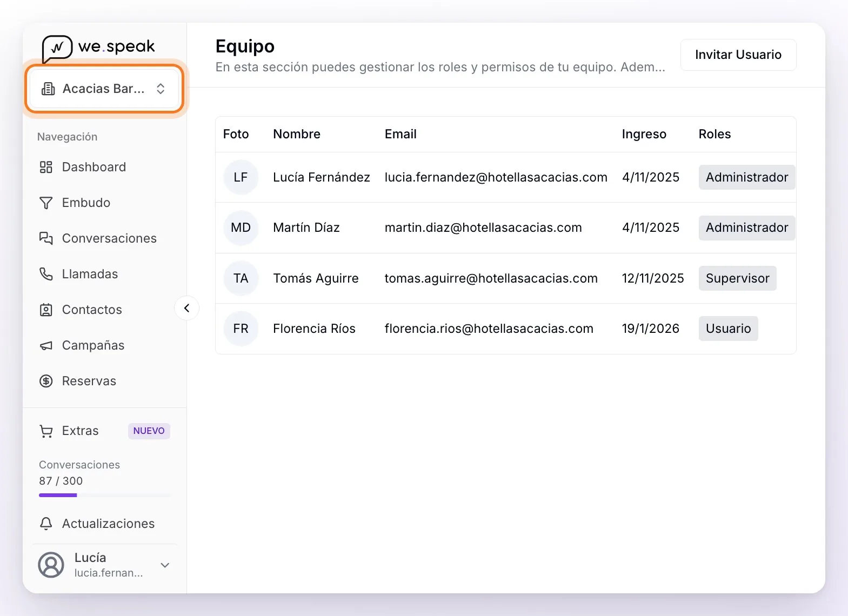Click the Ingreso date 12/11/2025
This screenshot has height=616, width=848.
652,278
